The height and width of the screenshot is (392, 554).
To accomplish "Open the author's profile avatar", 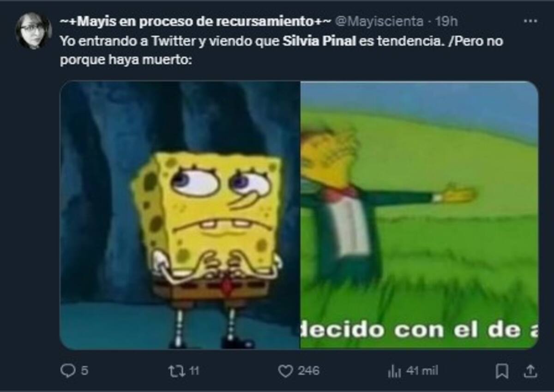I will (x=33, y=30).
